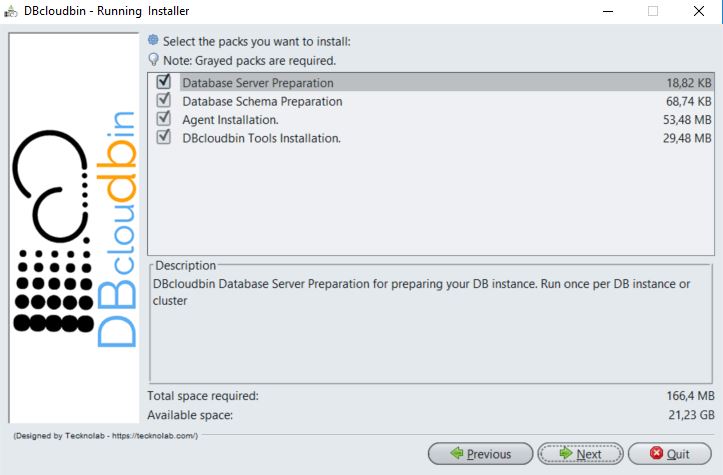723x475 pixels.
Task: Click the gear icon beside Select the packs
Action: [x=153, y=40]
